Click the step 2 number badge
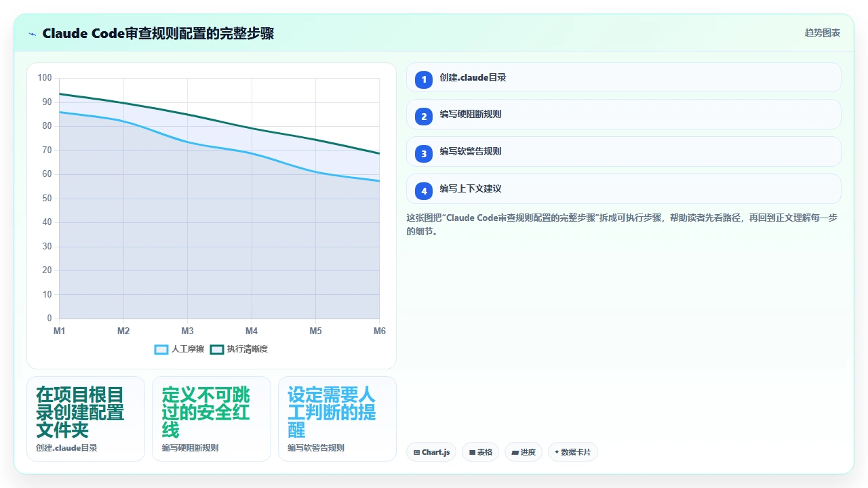868x488 pixels. click(424, 117)
